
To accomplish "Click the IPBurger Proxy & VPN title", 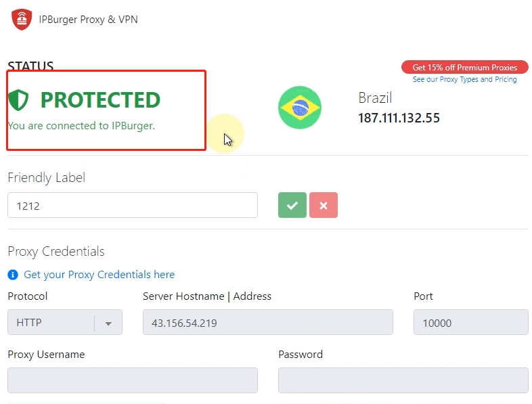I will point(88,20).
